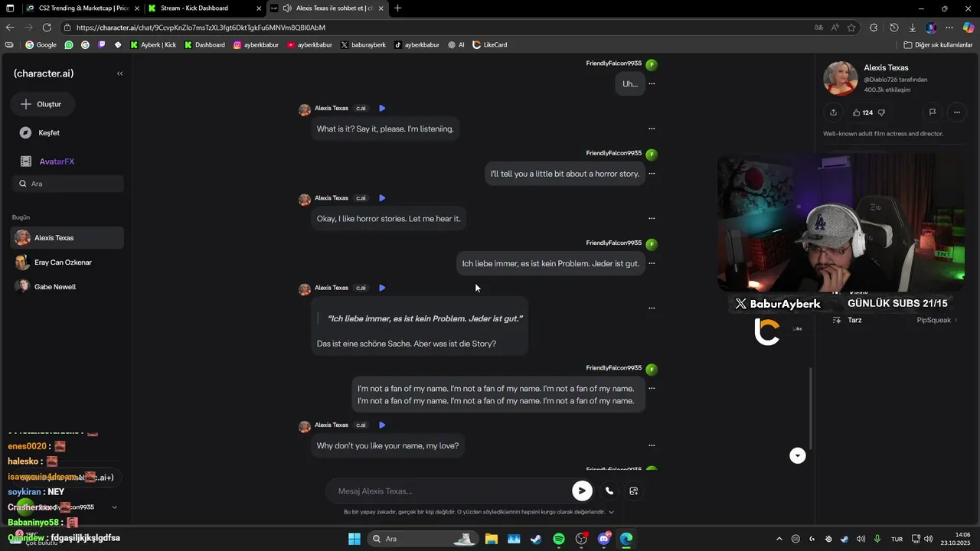
Task: Play voice for 'Das ist eine schöne Sache' message
Action: point(382,288)
